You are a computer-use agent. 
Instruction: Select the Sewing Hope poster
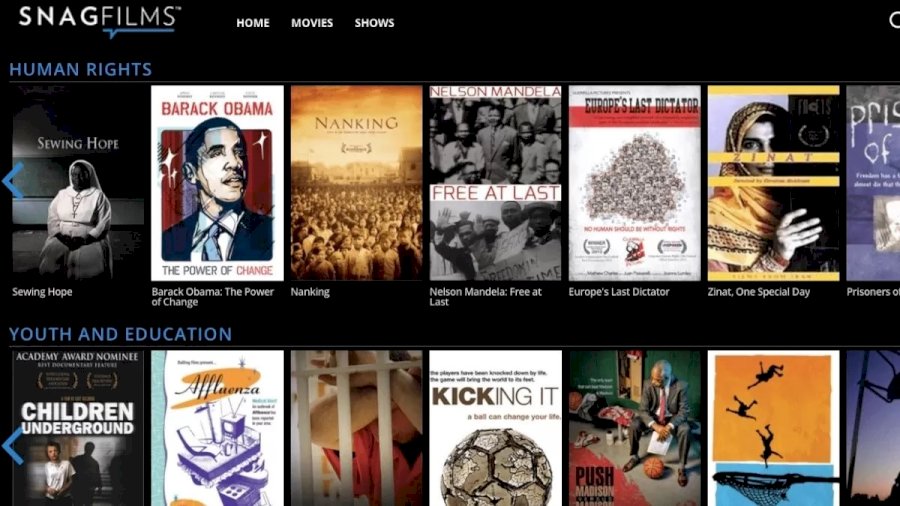pyautogui.click(x=78, y=183)
